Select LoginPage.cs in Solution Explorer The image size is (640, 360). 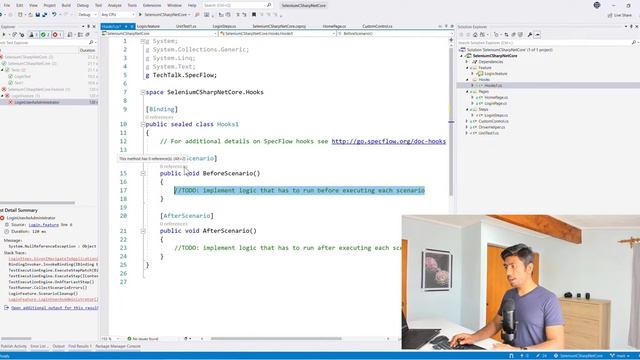[496, 104]
